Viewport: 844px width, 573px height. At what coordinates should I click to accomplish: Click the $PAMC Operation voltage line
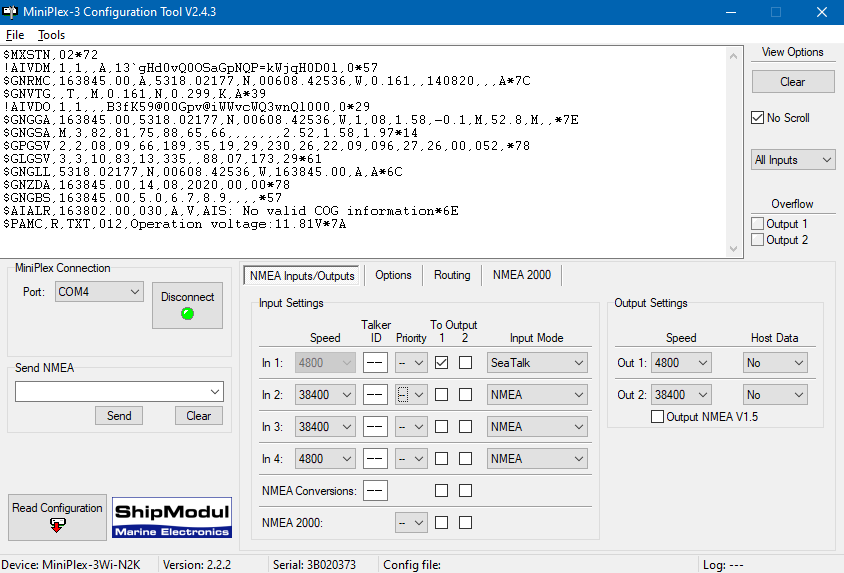174,224
